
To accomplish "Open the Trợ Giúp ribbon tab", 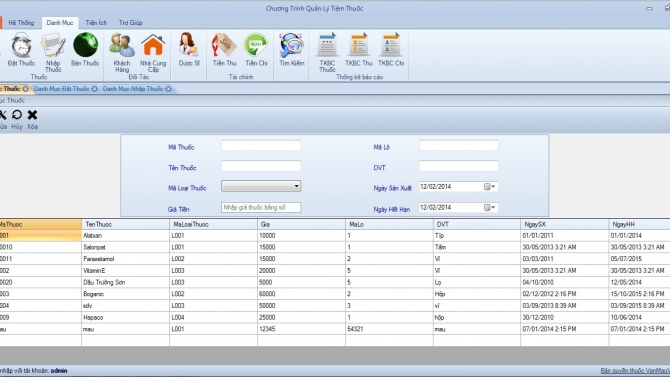I will [131, 23].
